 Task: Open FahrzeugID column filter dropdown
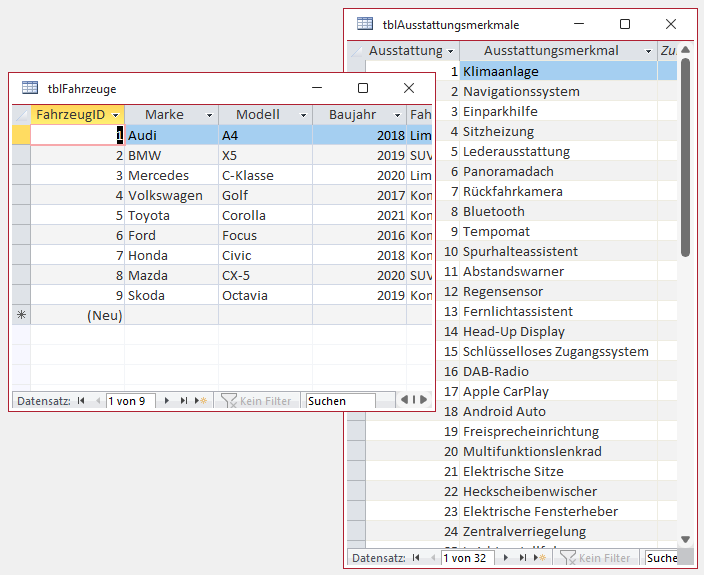click(116, 115)
